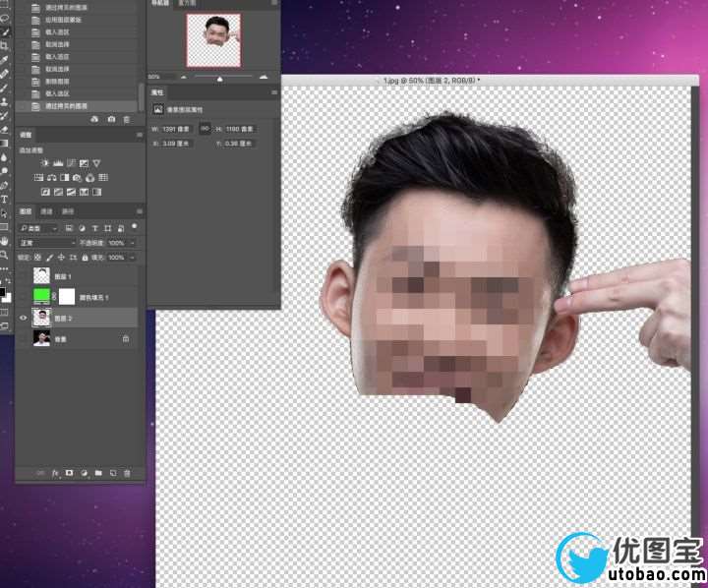
Task: Hide layer 2 with its eye icon
Action: (23, 318)
